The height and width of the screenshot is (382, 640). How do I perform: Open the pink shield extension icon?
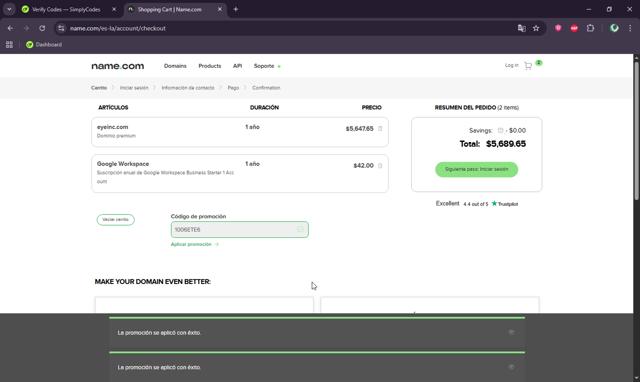(558, 28)
